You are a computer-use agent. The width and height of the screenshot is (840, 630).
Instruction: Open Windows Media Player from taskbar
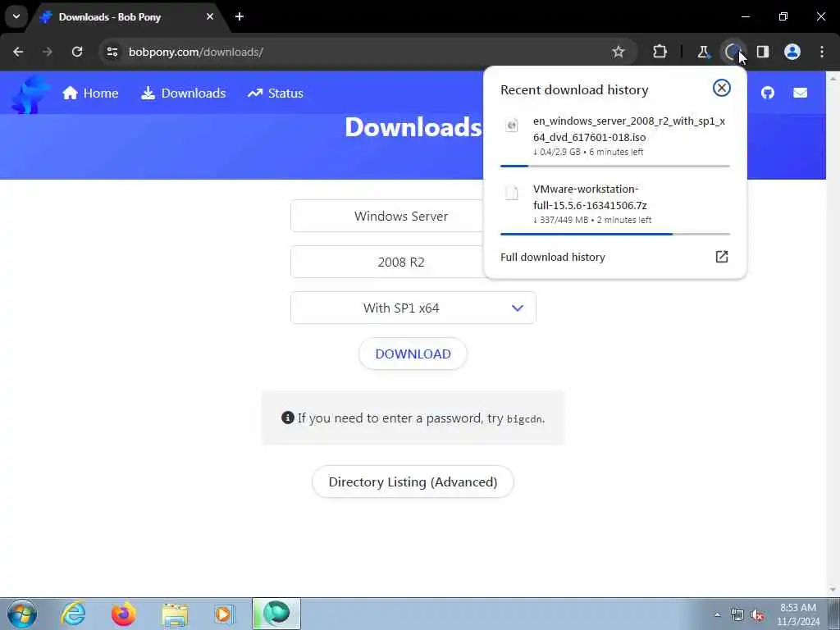click(x=224, y=614)
